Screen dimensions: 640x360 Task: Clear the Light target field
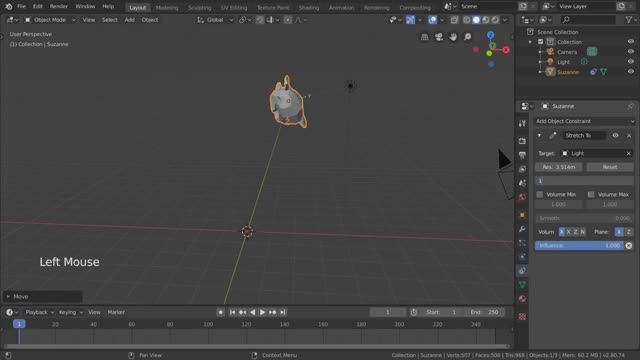[629, 153]
